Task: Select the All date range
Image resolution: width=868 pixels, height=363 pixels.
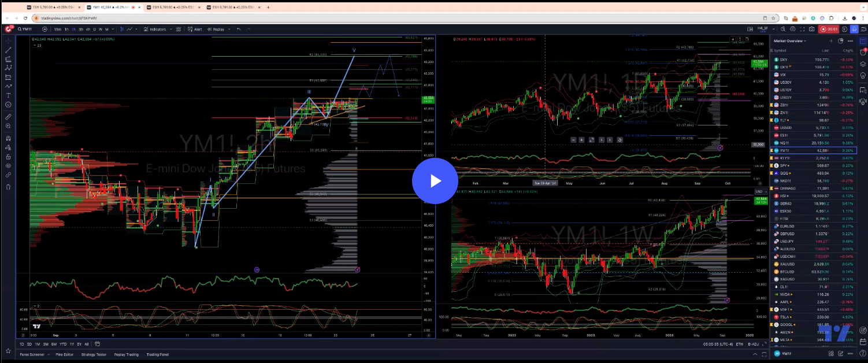Action: [87, 344]
